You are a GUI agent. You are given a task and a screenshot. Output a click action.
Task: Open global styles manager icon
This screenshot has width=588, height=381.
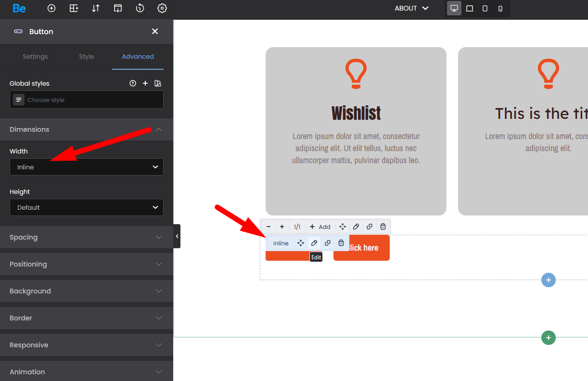(x=158, y=83)
